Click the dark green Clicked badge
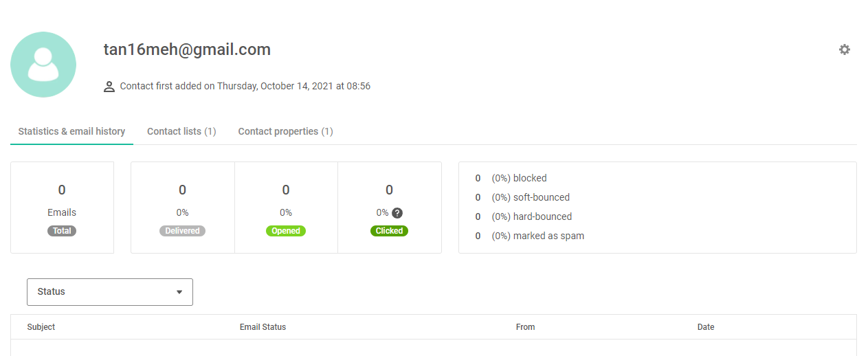The height and width of the screenshot is (356, 868). tap(389, 231)
